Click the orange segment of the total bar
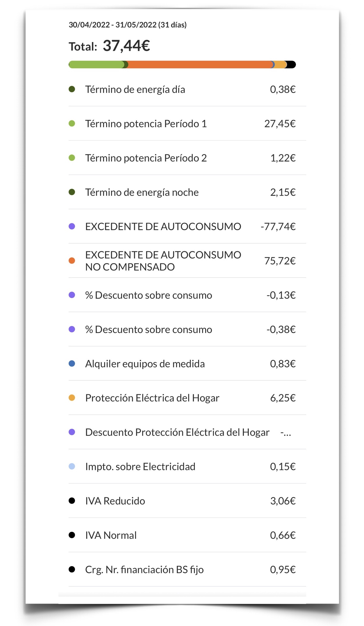The image size is (364, 626). (x=199, y=65)
